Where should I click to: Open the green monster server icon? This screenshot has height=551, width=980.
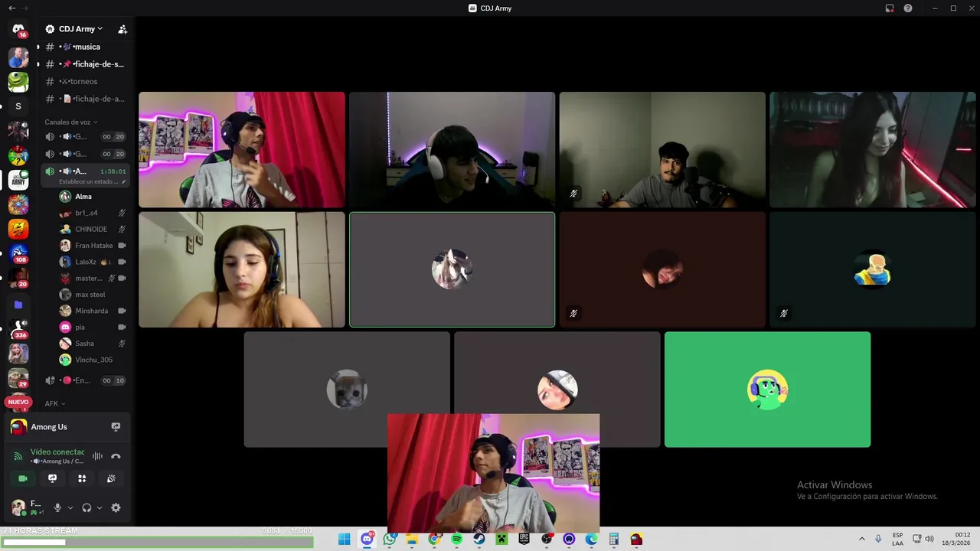tap(18, 81)
